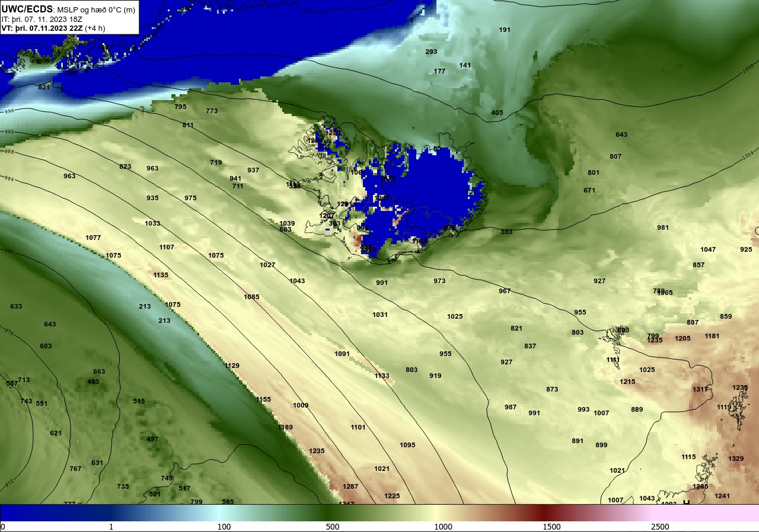Click the height value 937
This screenshot has width=759, height=532.
253,170
